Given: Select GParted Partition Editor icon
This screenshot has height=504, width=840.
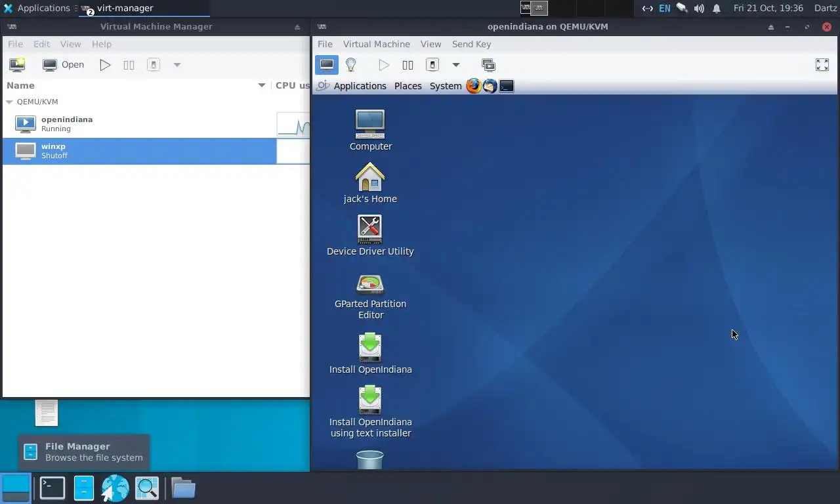Looking at the screenshot, I should (370, 296).
